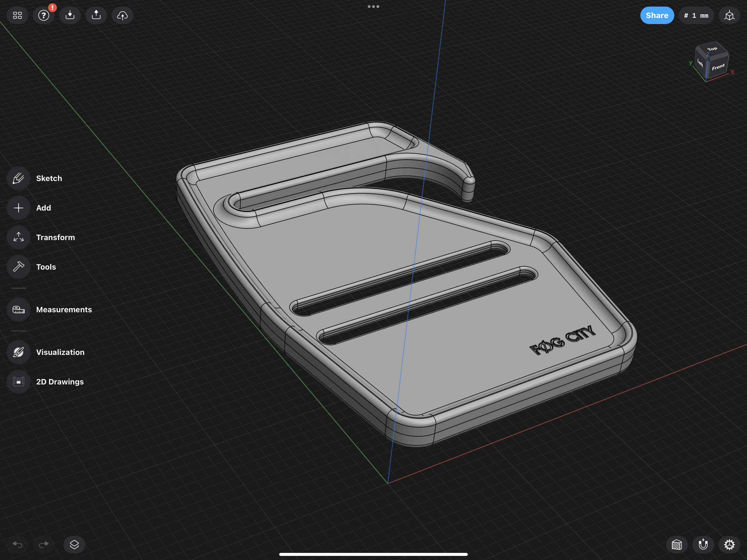The width and height of the screenshot is (747, 560).
Task: Select the Left face of orientation cube
Action: tap(701, 63)
